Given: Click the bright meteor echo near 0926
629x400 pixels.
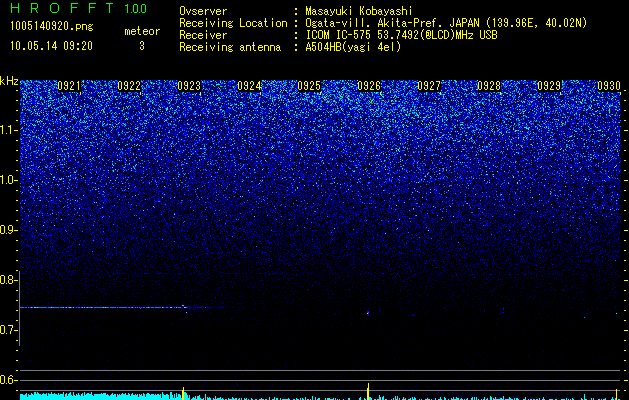Looking at the screenshot, I should coord(368,313).
